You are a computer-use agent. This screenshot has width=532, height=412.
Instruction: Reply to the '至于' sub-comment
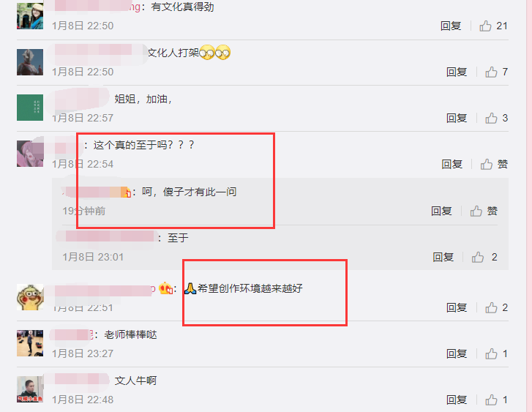(x=443, y=258)
